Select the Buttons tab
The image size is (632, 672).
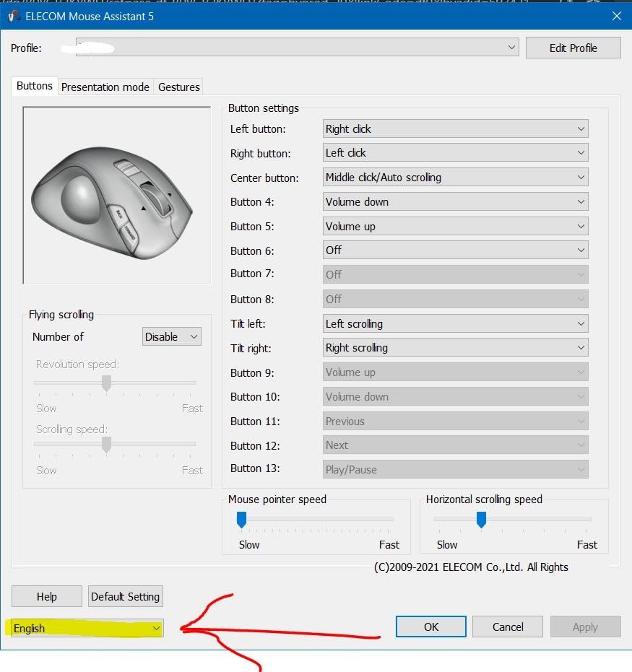coord(35,86)
